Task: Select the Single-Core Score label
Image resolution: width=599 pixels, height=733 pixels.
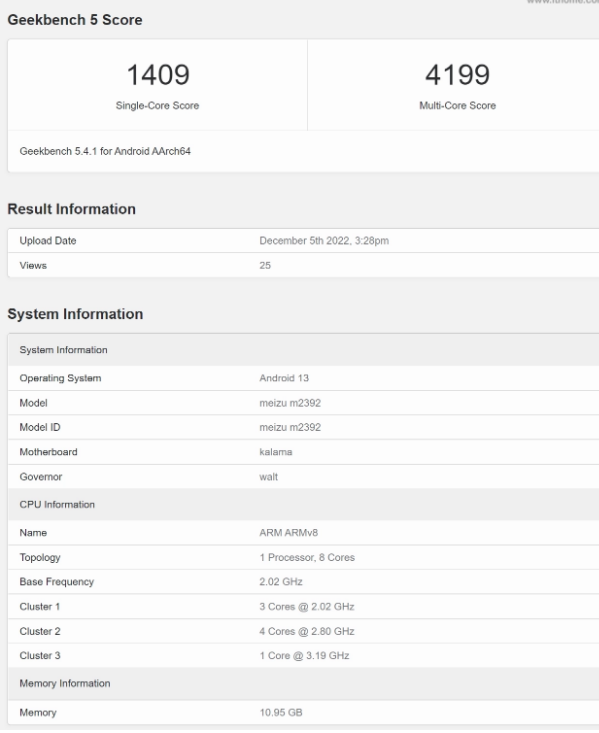Action: [x=158, y=106]
